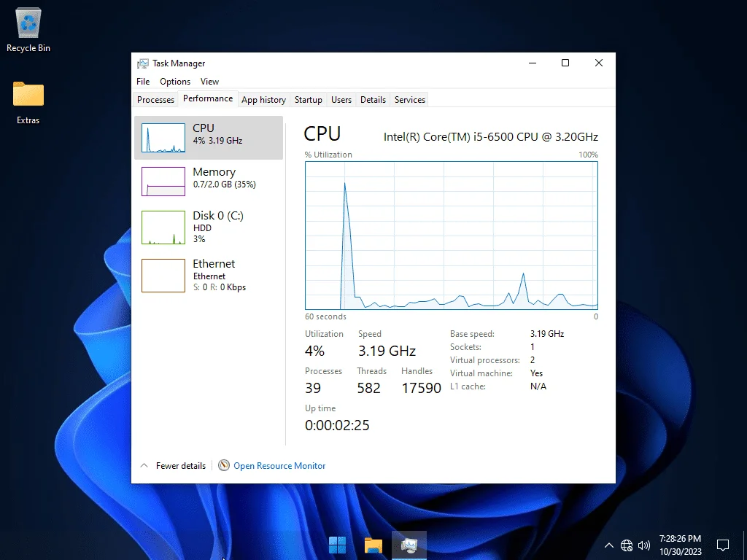The image size is (747, 560).
Task: Select the Disk 0 (C:) graph thumbnail
Action: [163, 227]
